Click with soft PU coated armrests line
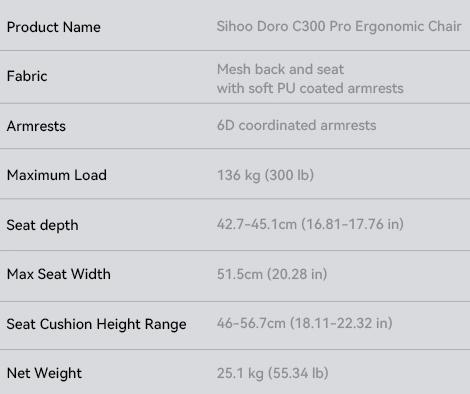This screenshot has width=470, height=394. [x=310, y=88]
